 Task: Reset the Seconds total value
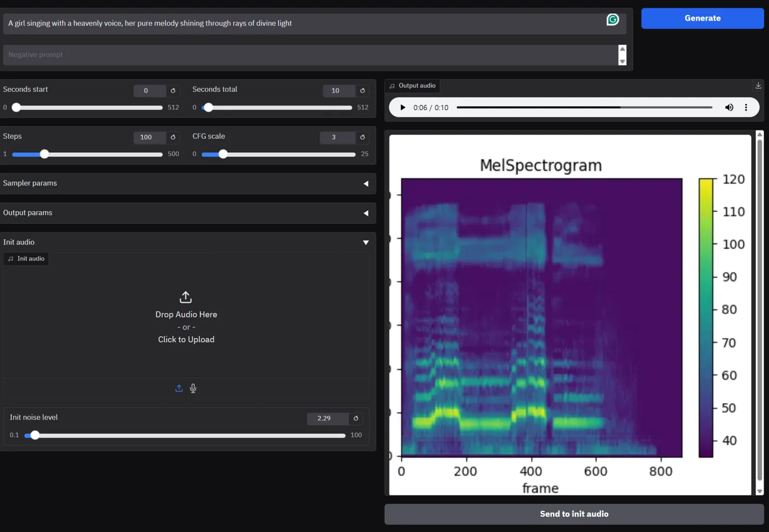[362, 90]
